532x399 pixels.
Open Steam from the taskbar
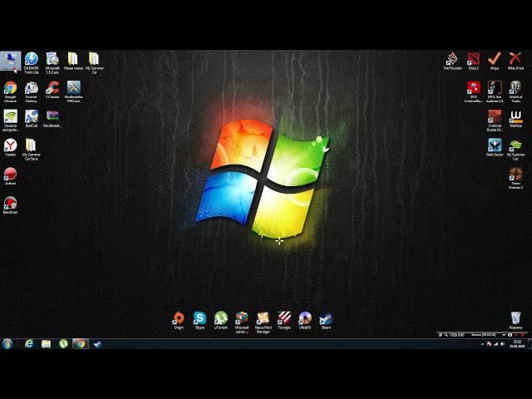pos(97,344)
